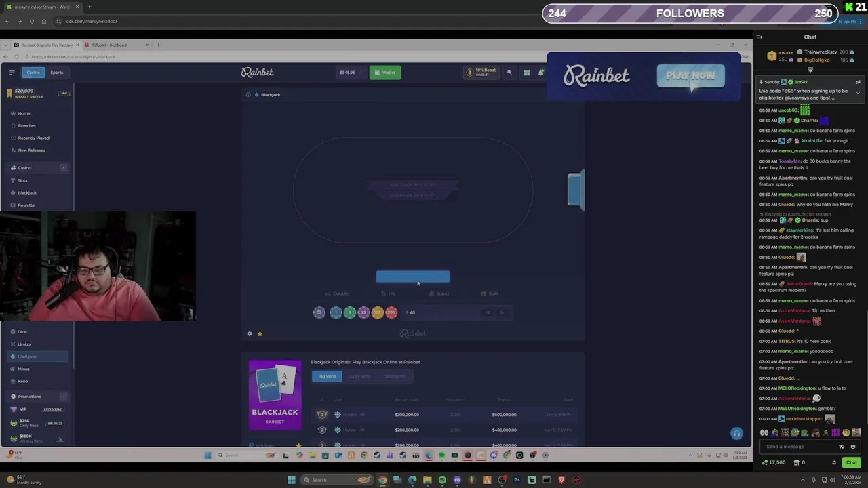
Task: Open the $20,000 Weekly Raffle entry
Action: click(38, 94)
